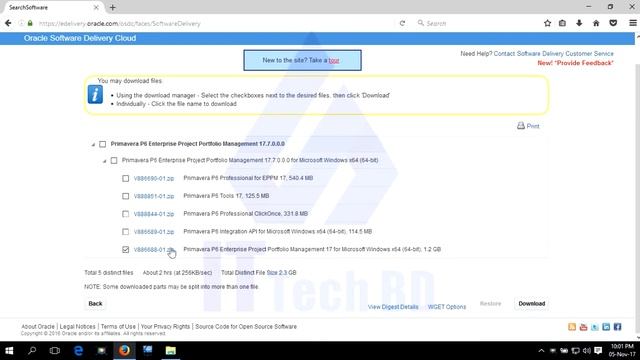Open Windows taskbar search
The height and width of the screenshot is (360, 640).
coord(32,351)
